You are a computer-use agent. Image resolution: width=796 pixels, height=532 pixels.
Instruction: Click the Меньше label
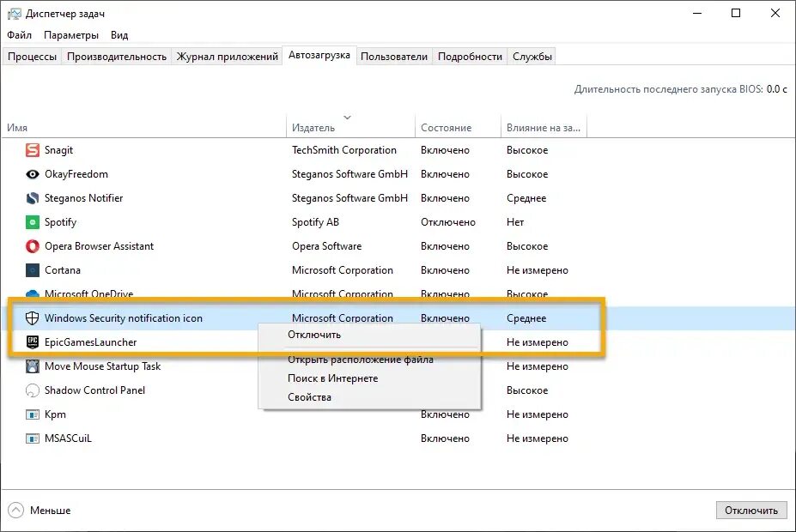(x=51, y=511)
